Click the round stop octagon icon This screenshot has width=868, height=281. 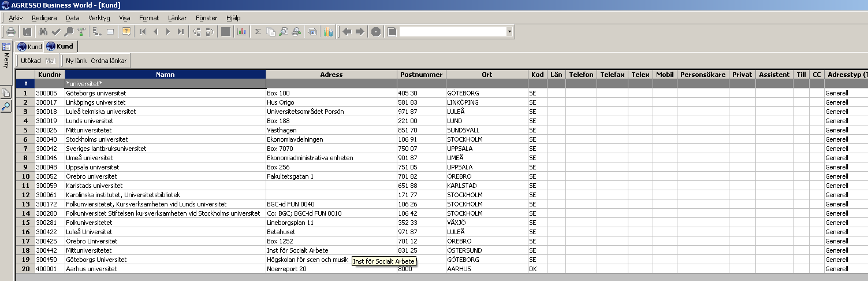[376, 31]
